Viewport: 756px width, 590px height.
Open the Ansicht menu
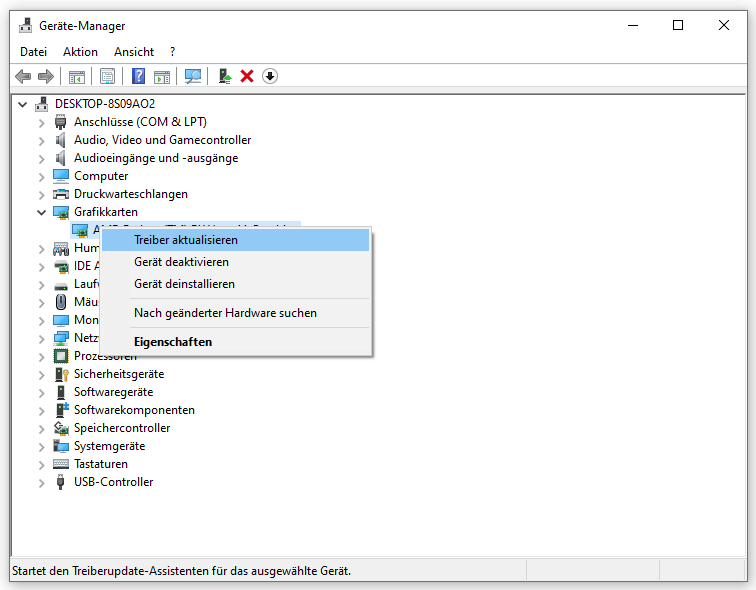coord(134,52)
